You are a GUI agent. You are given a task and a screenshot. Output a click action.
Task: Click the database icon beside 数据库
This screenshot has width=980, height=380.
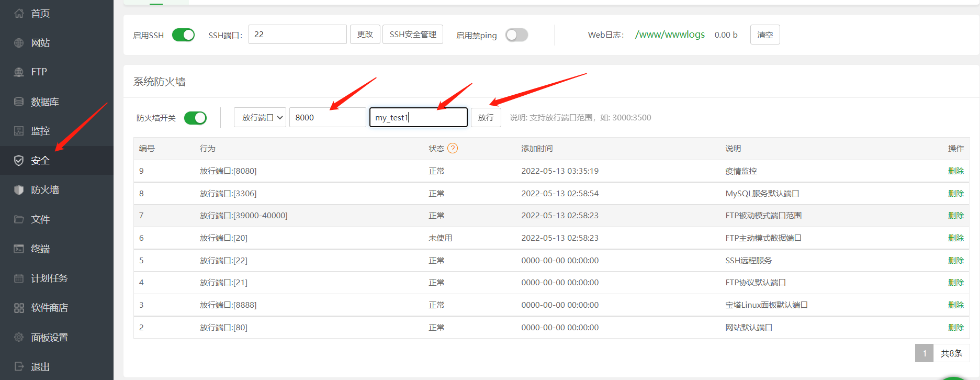tap(19, 102)
